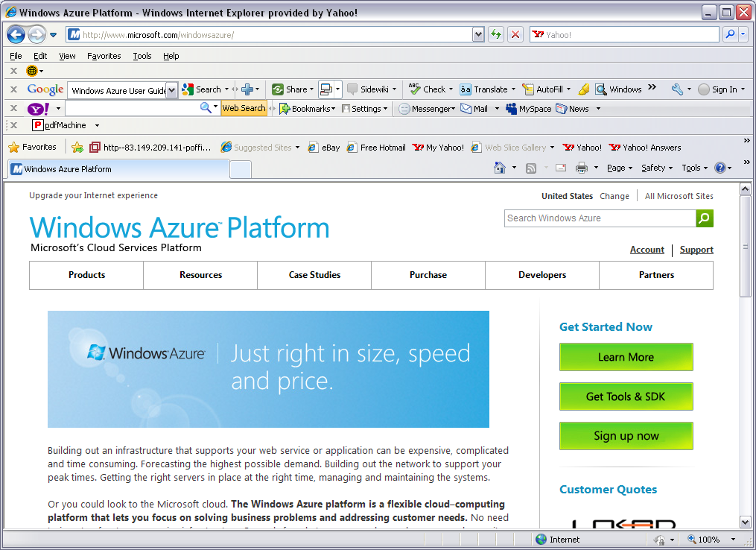Click the Add to Favorites Bar star icon

click(77, 148)
